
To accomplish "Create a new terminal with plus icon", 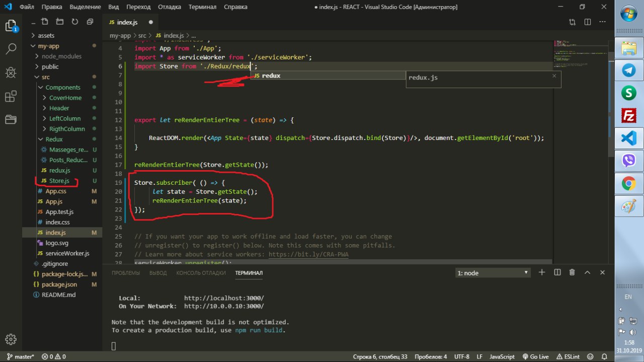I will (542, 272).
